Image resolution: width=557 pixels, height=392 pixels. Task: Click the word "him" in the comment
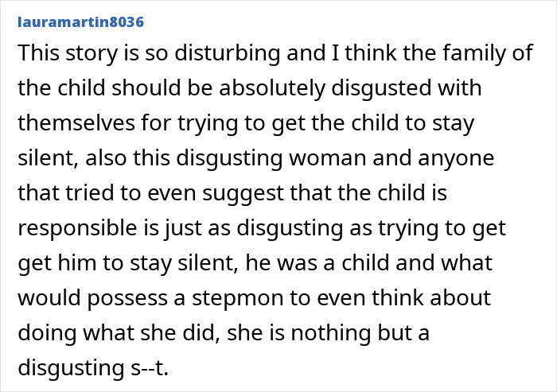click(x=77, y=262)
